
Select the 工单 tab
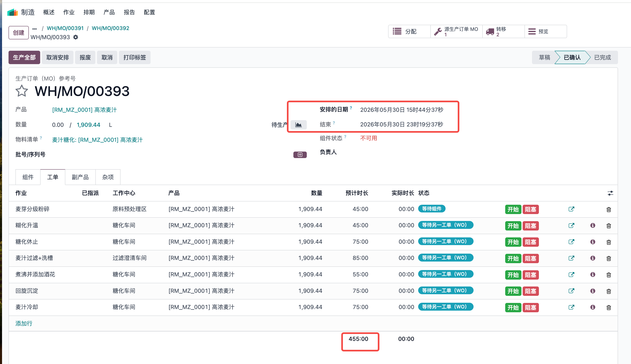click(53, 177)
